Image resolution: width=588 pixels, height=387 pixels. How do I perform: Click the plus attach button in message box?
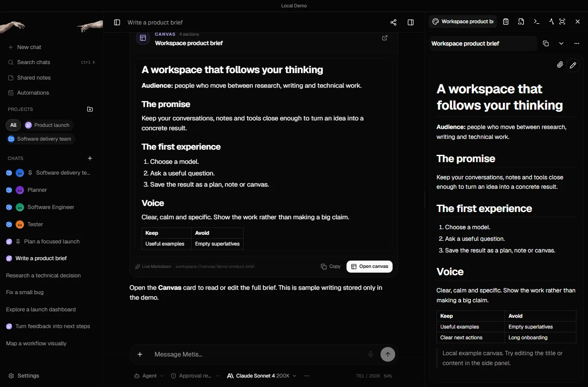click(140, 354)
